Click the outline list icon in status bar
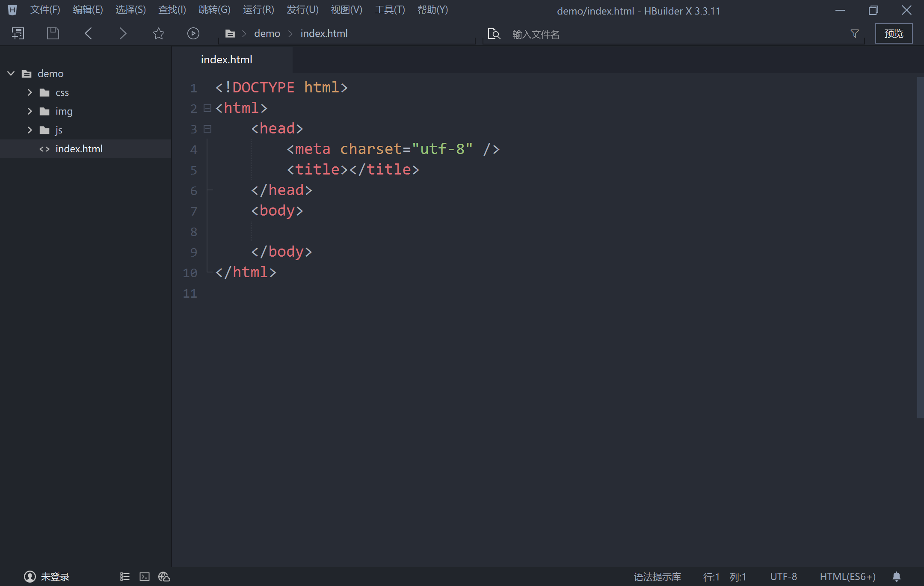The image size is (924, 586). point(124,577)
